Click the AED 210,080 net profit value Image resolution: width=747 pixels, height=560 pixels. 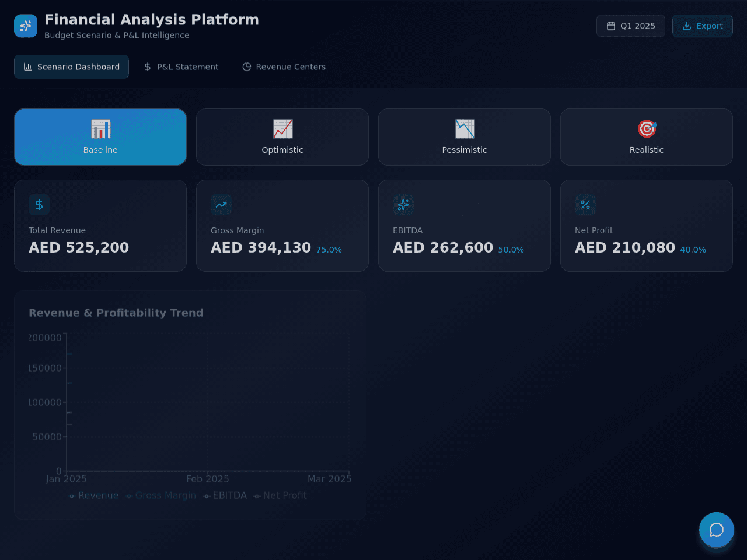tap(625, 248)
